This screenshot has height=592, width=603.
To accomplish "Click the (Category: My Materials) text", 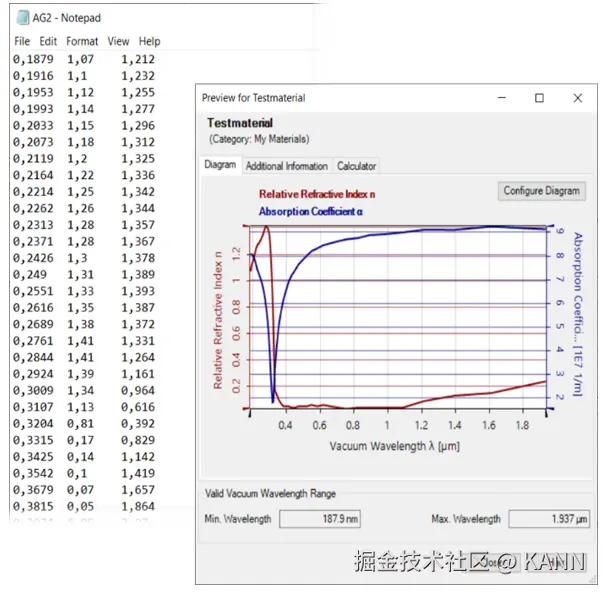I will [x=259, y=139].
